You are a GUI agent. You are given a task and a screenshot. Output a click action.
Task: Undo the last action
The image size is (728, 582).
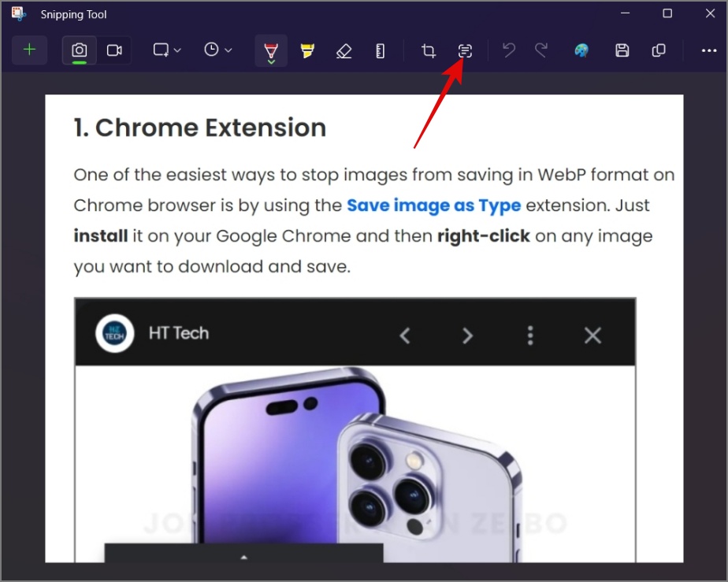pos(509,50)
